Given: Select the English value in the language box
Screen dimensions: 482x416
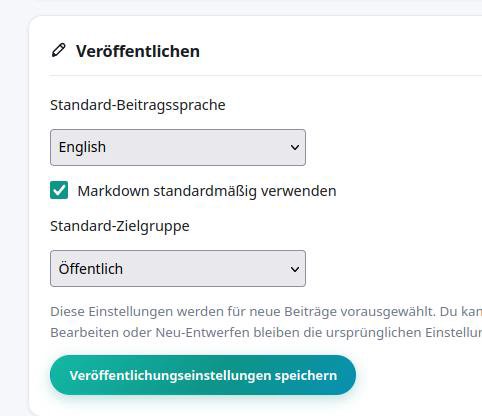Looking at the screenshot, I should [x=82, y=147].
